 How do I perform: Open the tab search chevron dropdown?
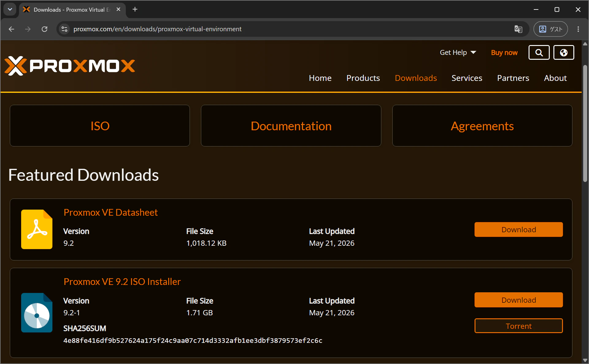click(10, 9)
